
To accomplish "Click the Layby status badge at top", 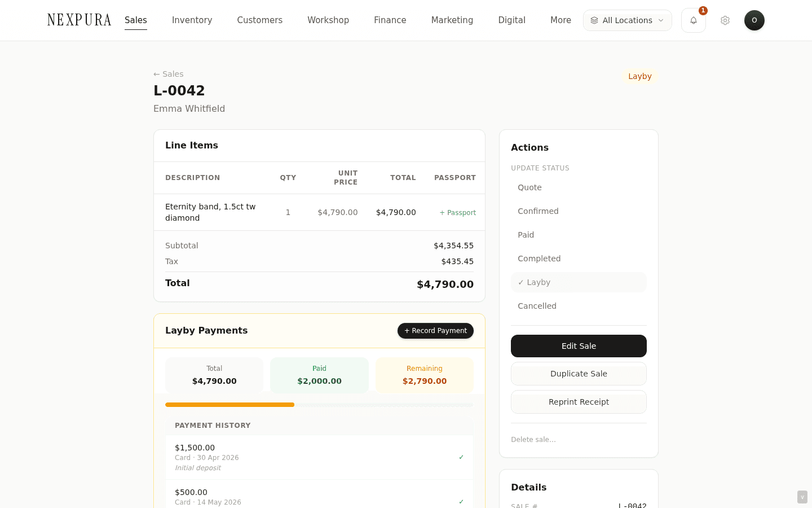I will point(640,76).
